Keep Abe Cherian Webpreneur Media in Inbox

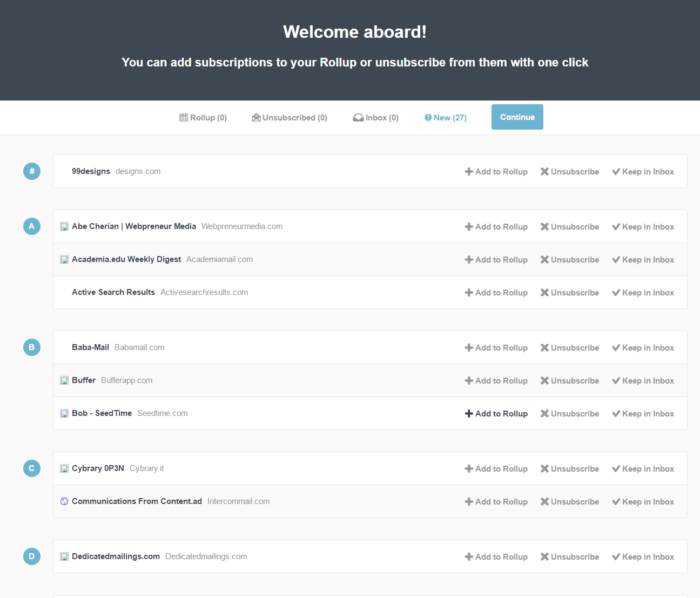[x=643, y=227]
